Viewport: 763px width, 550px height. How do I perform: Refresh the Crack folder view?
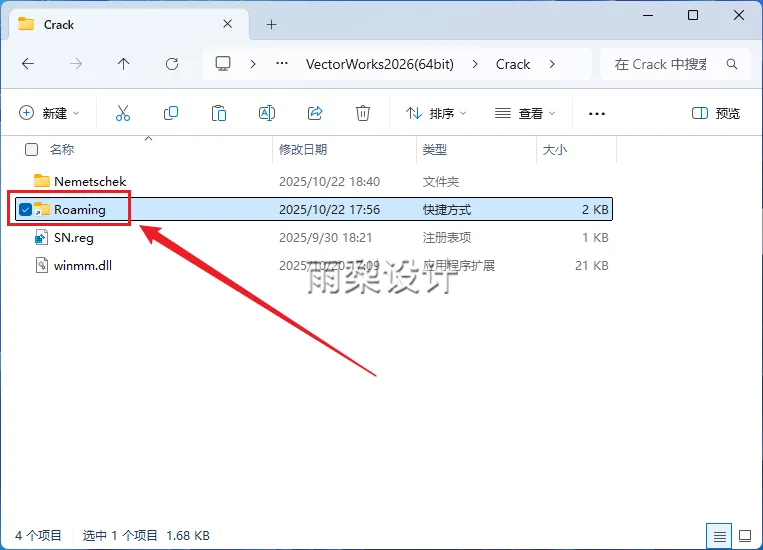(172, 64)
